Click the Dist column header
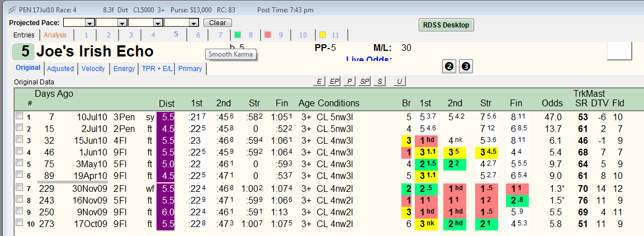The height and width of the screenshot is (236, 644). coord(167,103)
